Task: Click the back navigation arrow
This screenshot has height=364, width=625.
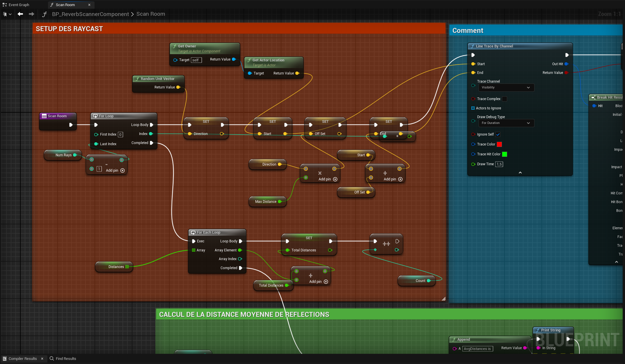Action: [20, 14]
